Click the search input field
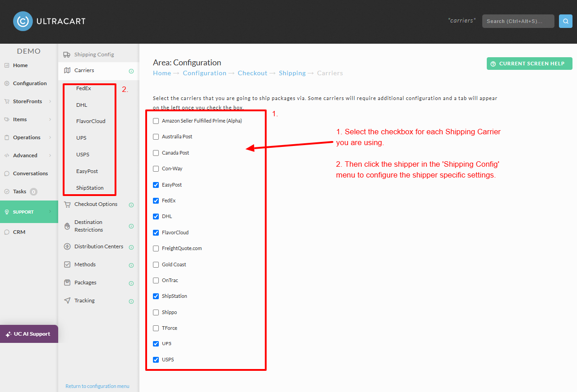This screenshot has width=577, height=392. 518,21
